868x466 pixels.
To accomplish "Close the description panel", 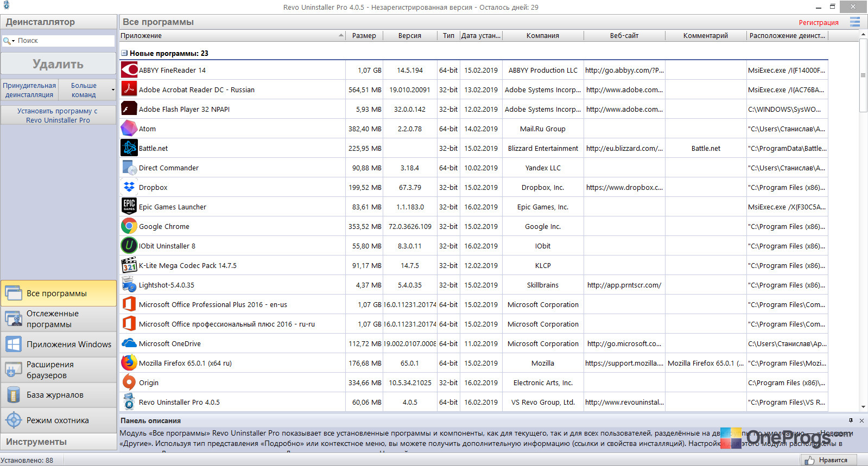I will tap(861, 420).
